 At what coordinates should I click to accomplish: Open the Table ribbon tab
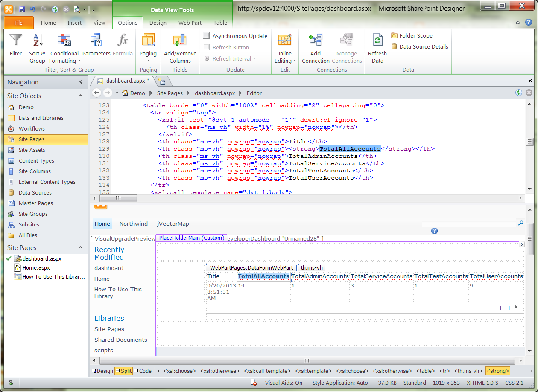point(220,23)
